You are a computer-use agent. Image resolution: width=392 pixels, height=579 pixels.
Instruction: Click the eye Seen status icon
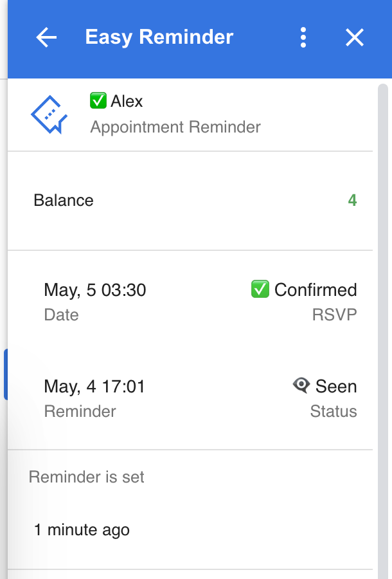click(301, 385)
